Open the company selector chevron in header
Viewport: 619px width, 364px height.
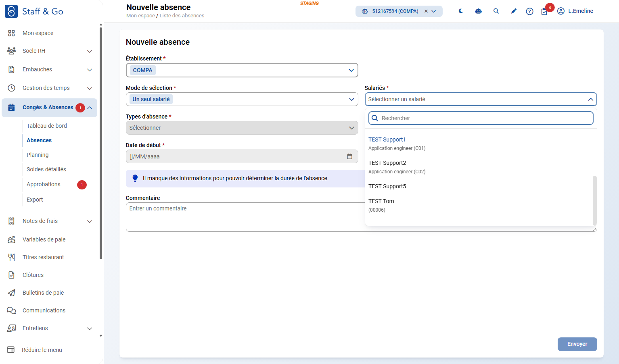(434, 11)
